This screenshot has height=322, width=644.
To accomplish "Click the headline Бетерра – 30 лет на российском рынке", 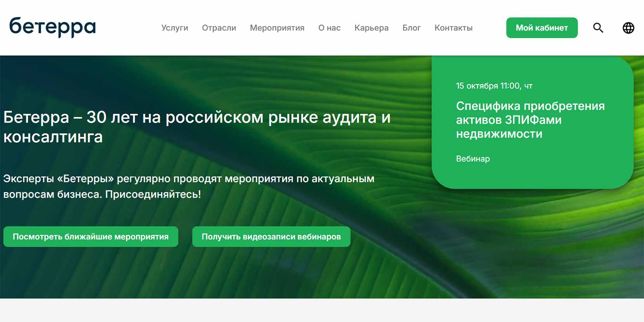I will [x=197, y=127].
